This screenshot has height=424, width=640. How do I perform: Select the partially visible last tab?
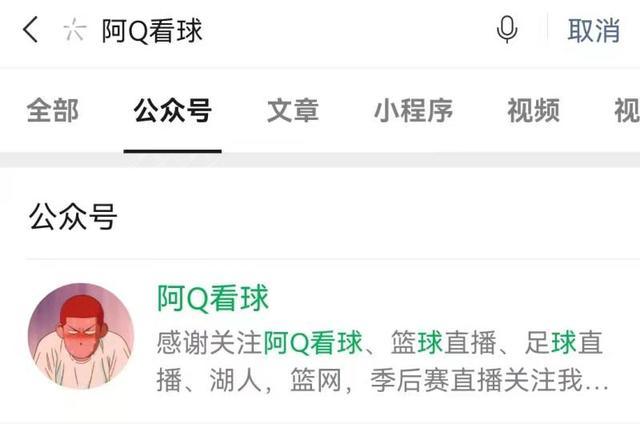tap(627, 110)
